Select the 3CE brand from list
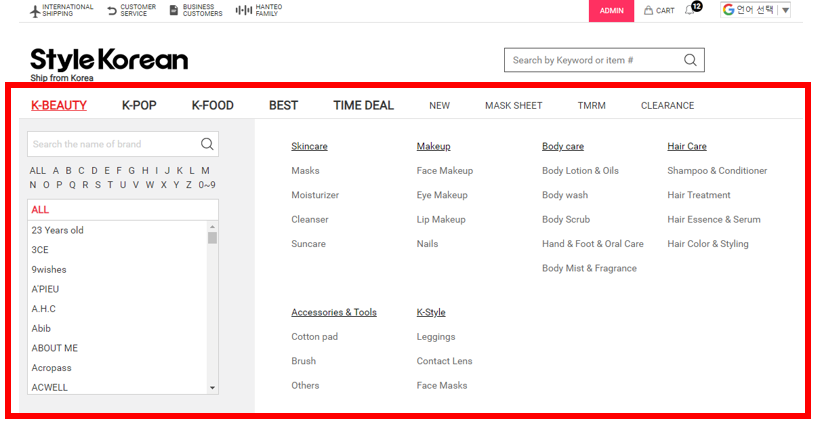 pos(40,250)
